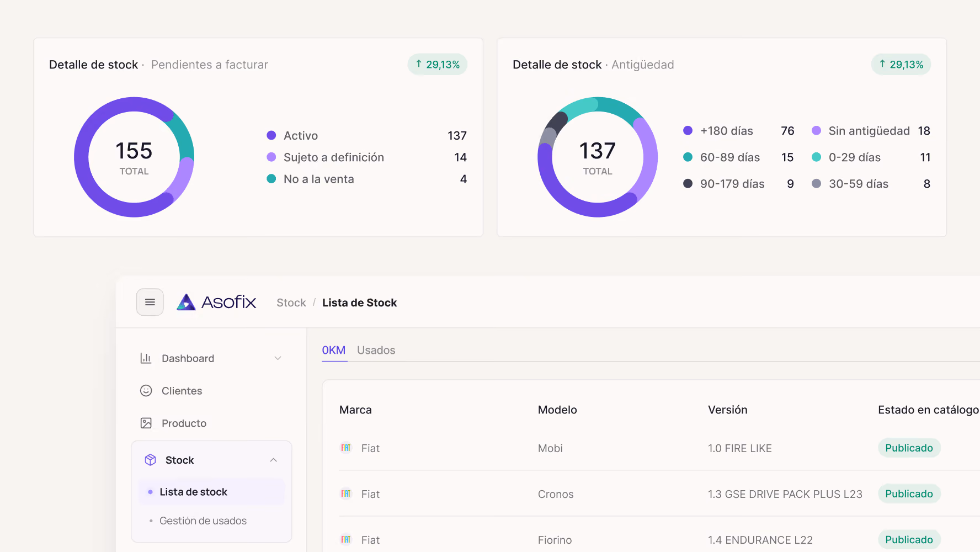Click the Activo legend color dot
This screenshot has width=980, height=552.
click(271, 135)
